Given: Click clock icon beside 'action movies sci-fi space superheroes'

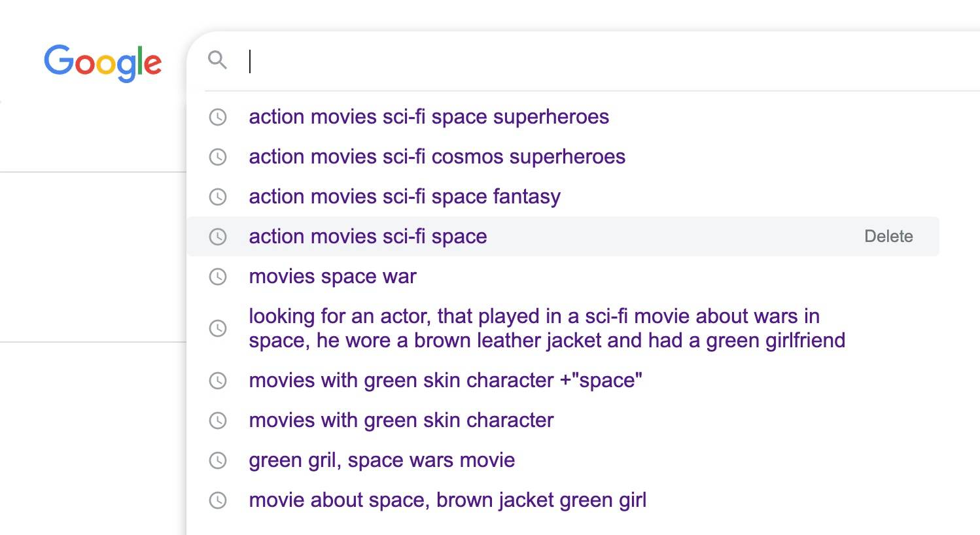Looking at the screenshot, I should (x=218, y=117).
